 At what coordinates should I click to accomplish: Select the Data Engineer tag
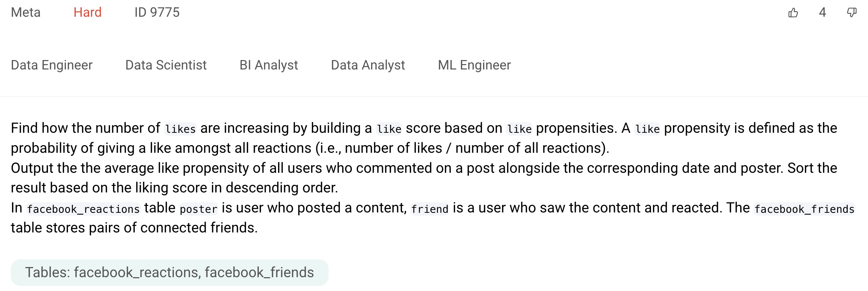click(52, 65)
